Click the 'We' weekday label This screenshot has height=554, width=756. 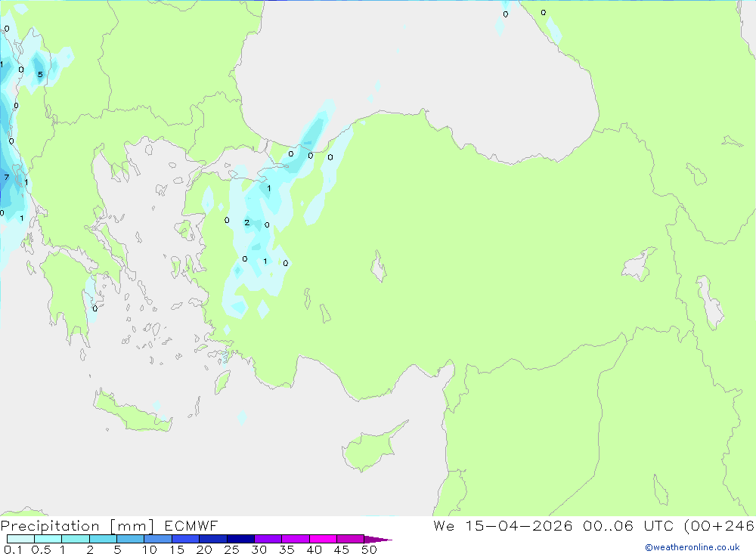pyautogui.click(x=444, y=526)
